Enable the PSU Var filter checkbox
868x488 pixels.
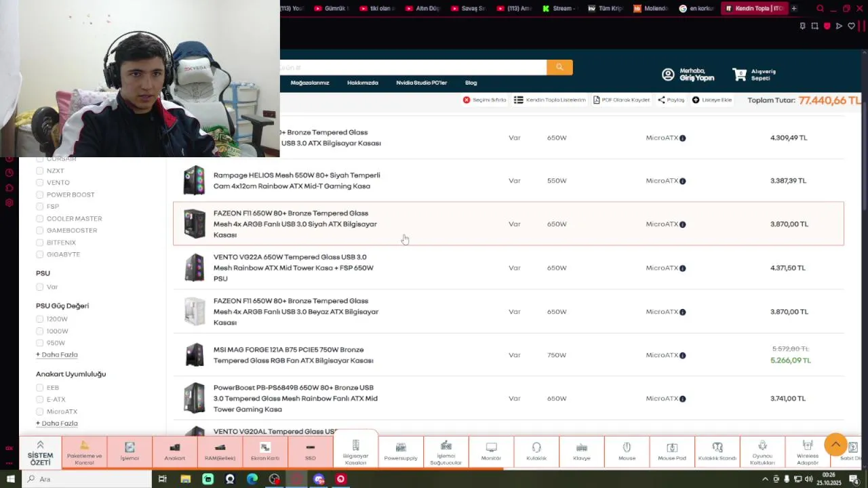39,287
